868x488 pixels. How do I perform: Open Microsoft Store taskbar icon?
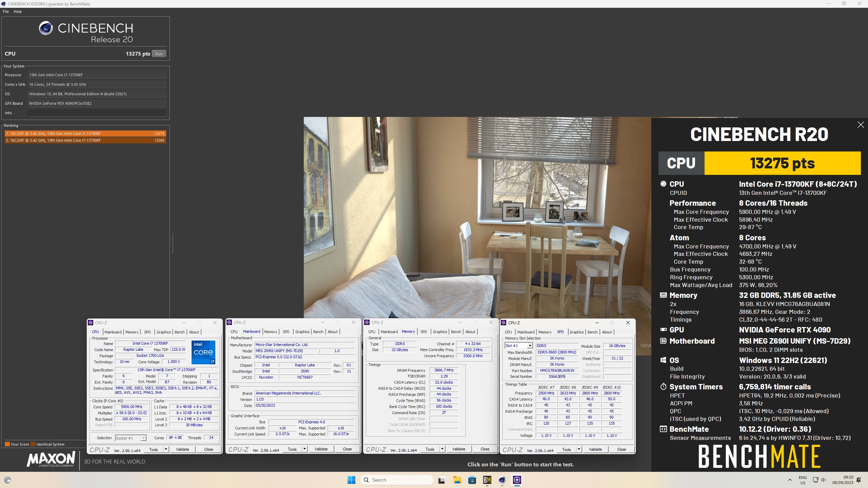(472, 480)
